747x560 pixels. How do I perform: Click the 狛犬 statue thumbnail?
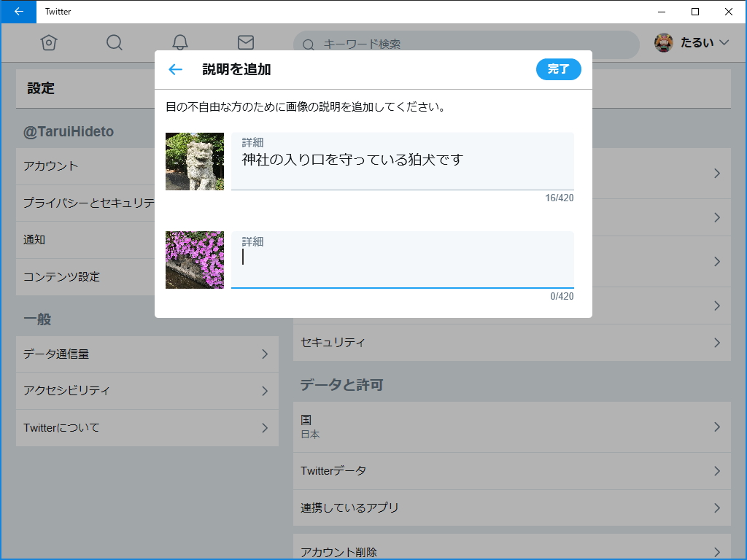[x=194, y=161]
